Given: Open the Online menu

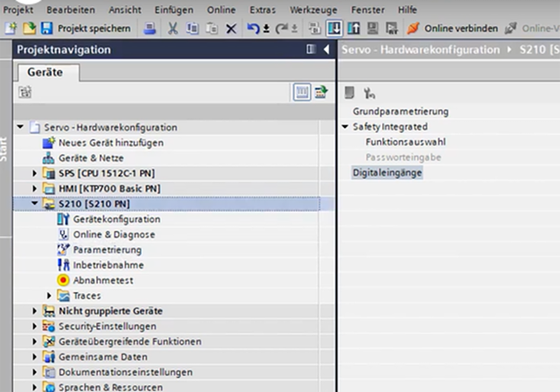Looking at the screenshot, I should (221, 10).
